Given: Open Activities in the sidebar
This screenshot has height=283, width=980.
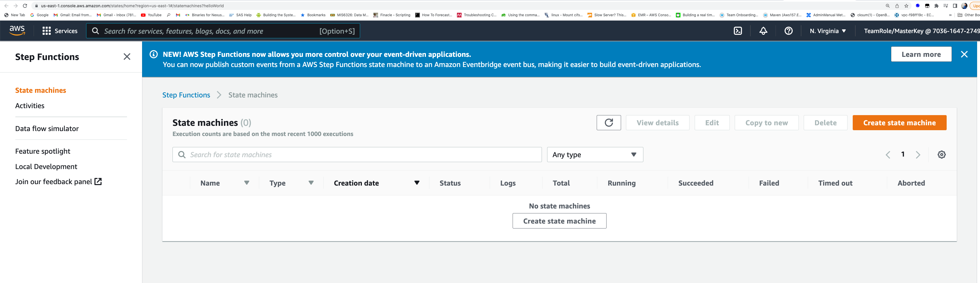Looking at the screenshot, I should click(x=30, y=106).
